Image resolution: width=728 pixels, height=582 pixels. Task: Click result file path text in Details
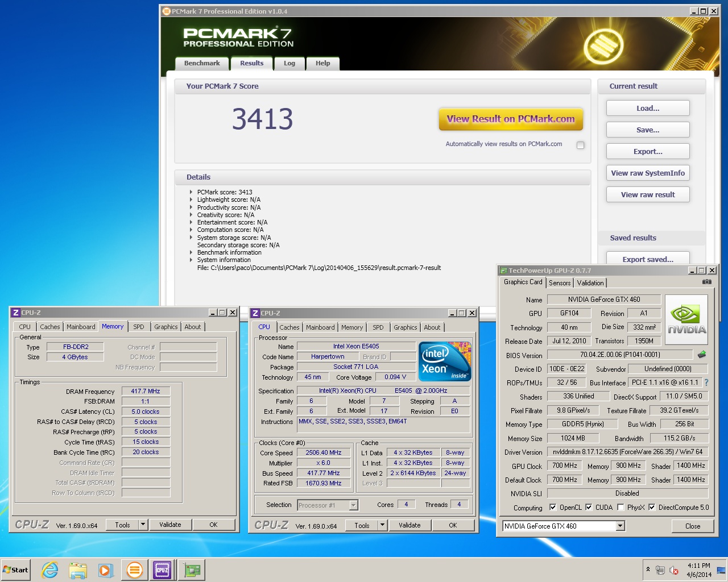tap(319, 268)
